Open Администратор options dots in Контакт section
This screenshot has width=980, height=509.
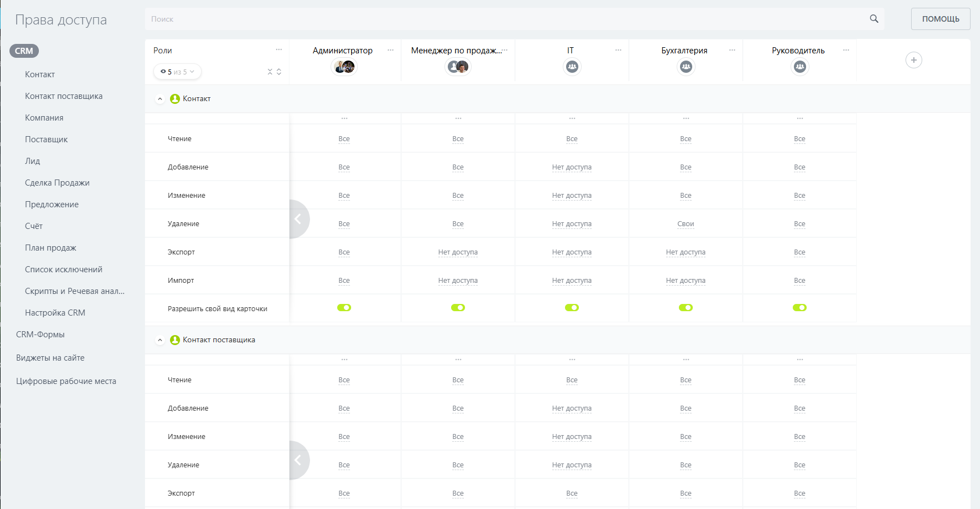click(x=344, y=118)
